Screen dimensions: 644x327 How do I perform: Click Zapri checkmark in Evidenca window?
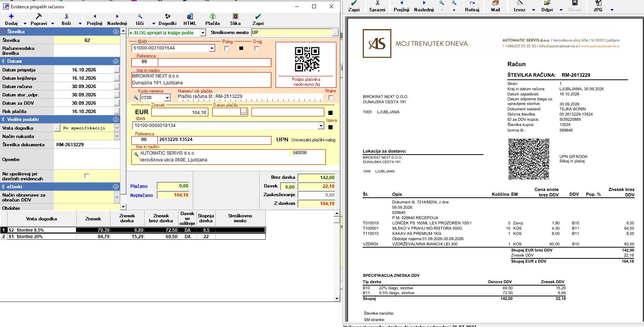tap(258, 16)
